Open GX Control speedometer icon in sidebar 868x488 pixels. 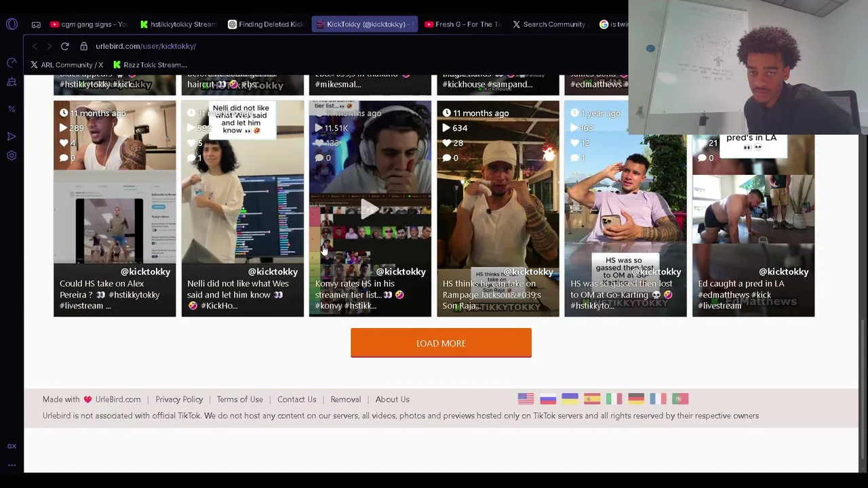click(12, 63)
